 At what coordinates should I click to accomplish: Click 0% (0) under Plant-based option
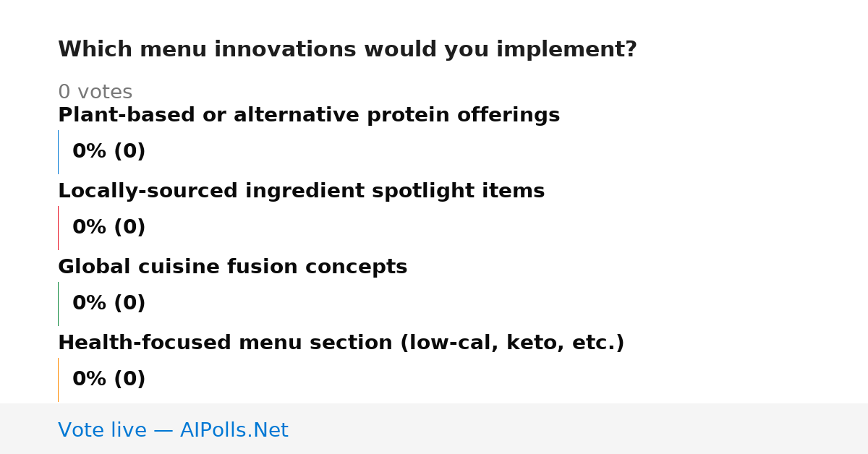[109, 152]
